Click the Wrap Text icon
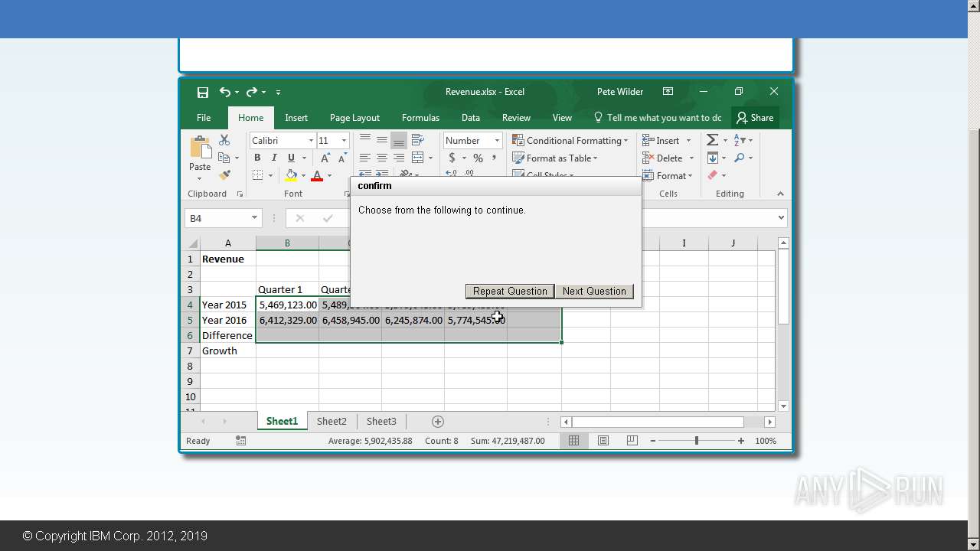Screen dimensions: 980x551 click(x=418, y=140)
